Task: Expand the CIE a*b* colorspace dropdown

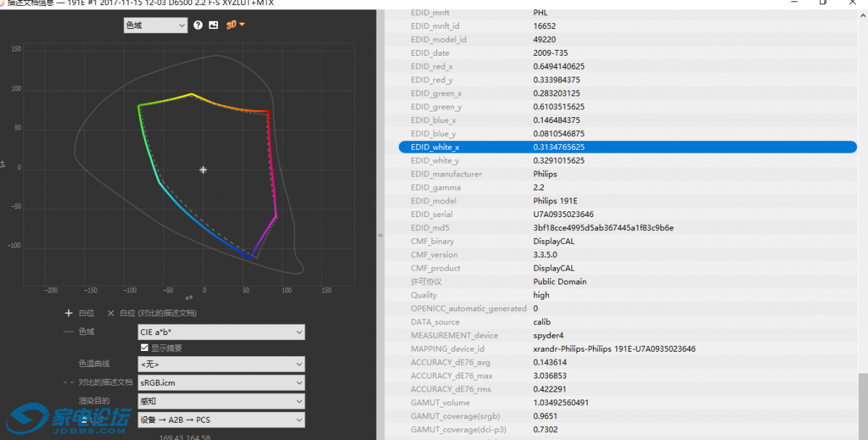Action: (221, 332)
